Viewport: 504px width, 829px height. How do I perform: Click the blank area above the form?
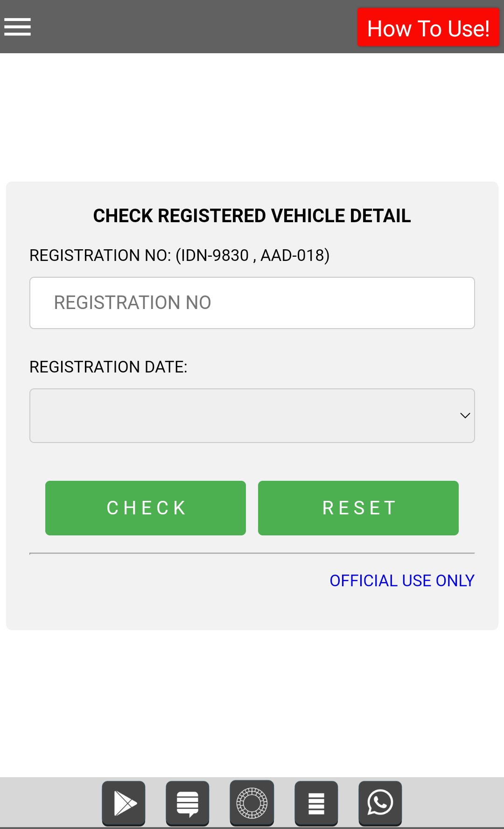(252, 117)
